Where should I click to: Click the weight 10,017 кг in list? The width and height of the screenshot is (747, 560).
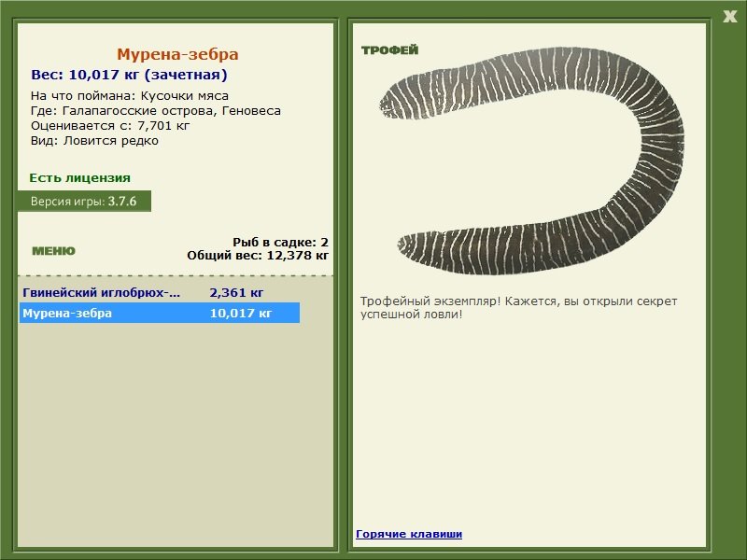[241, 313]
